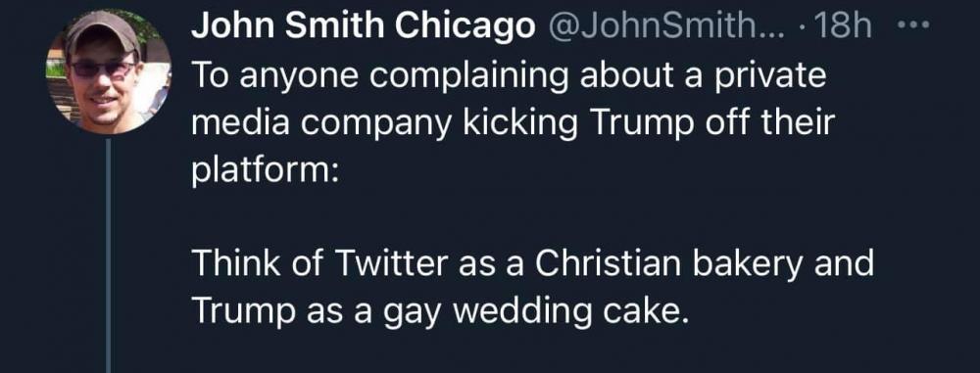980x373 pixels.
Task: Click the blank gap between the tweet paragraphs
Action: click(x=532, y=218)
